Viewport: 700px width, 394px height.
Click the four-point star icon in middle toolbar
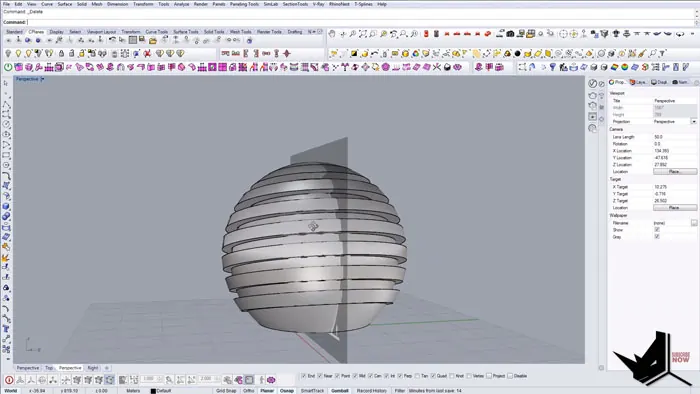coord(287,54)
